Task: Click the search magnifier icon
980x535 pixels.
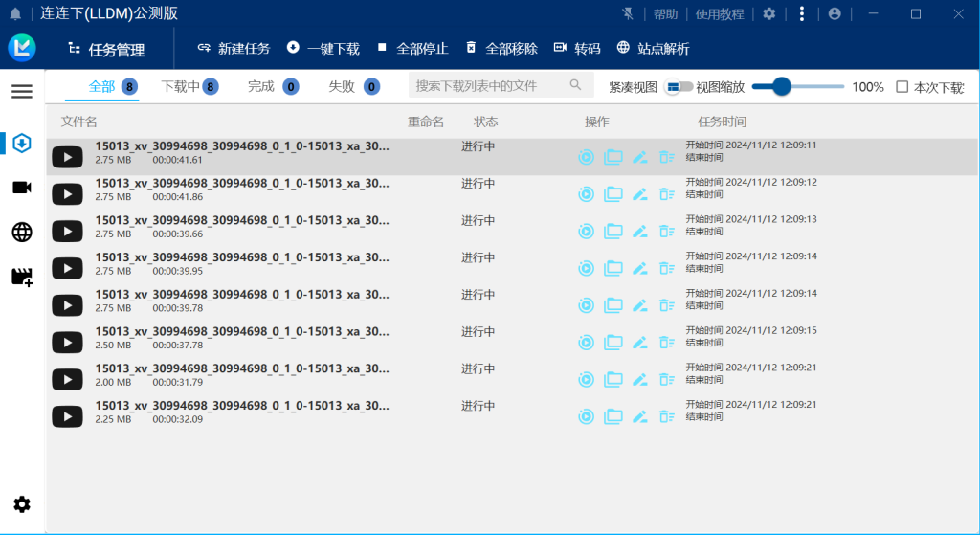Action: click(x=575, y=85)
